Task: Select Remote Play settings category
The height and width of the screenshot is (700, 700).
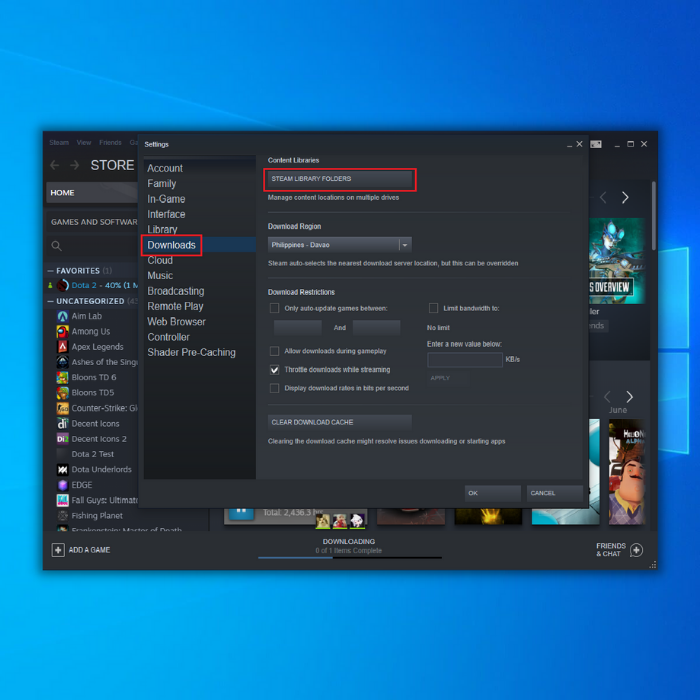Action: (175, 306)
